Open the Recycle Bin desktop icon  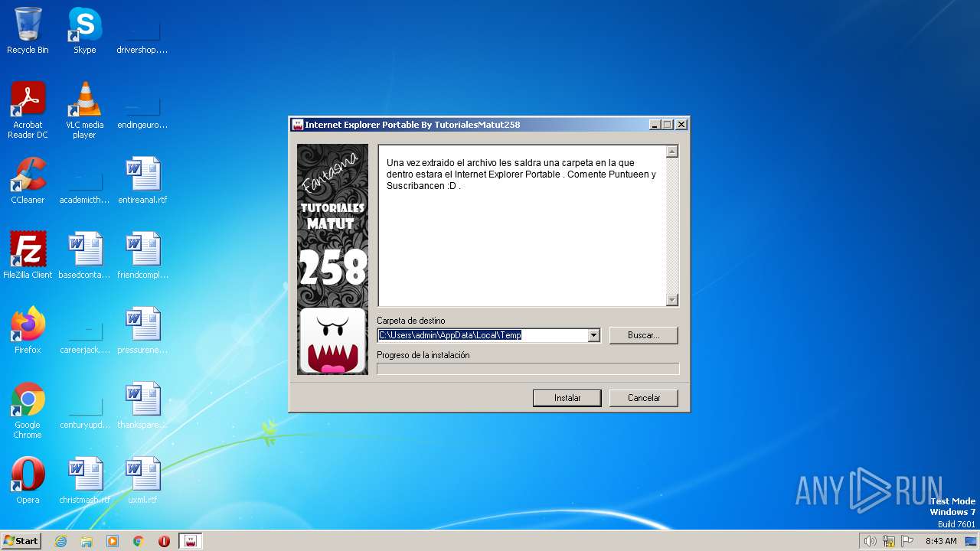tap(28, 31)
